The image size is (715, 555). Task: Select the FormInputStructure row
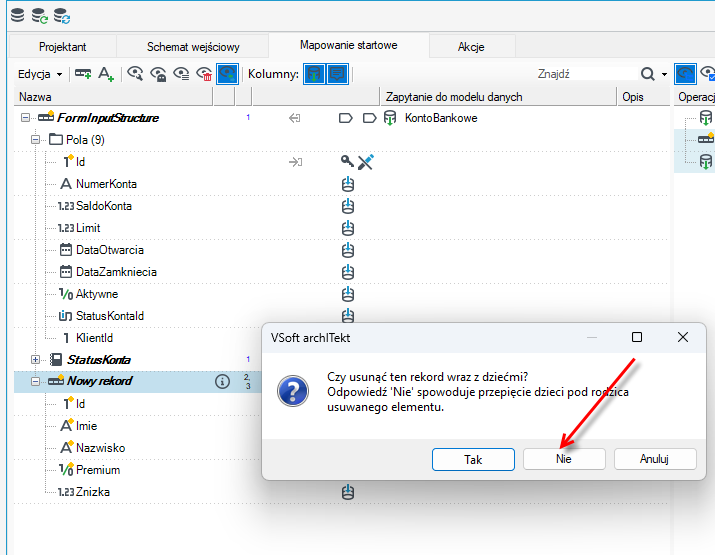click(108, 118)
